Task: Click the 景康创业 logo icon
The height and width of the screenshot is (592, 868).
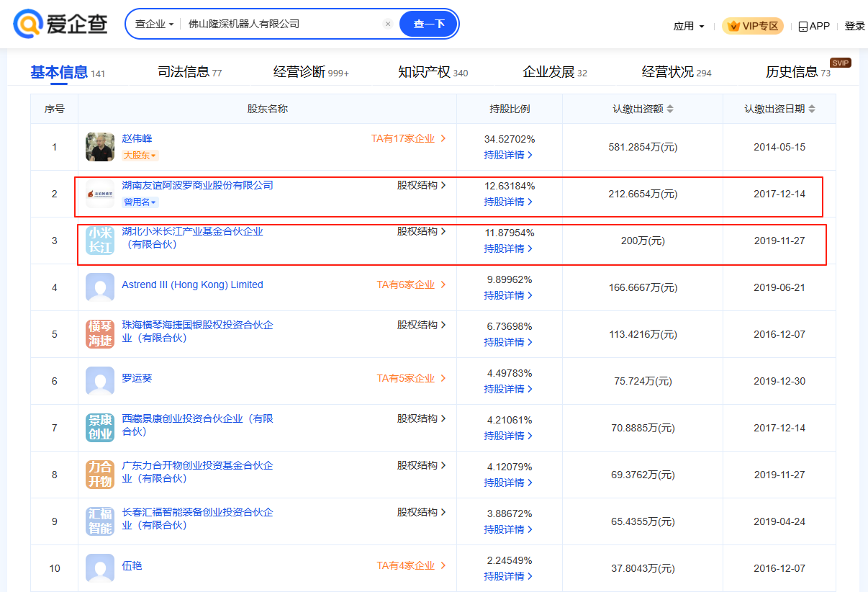Action: point(100,428)
